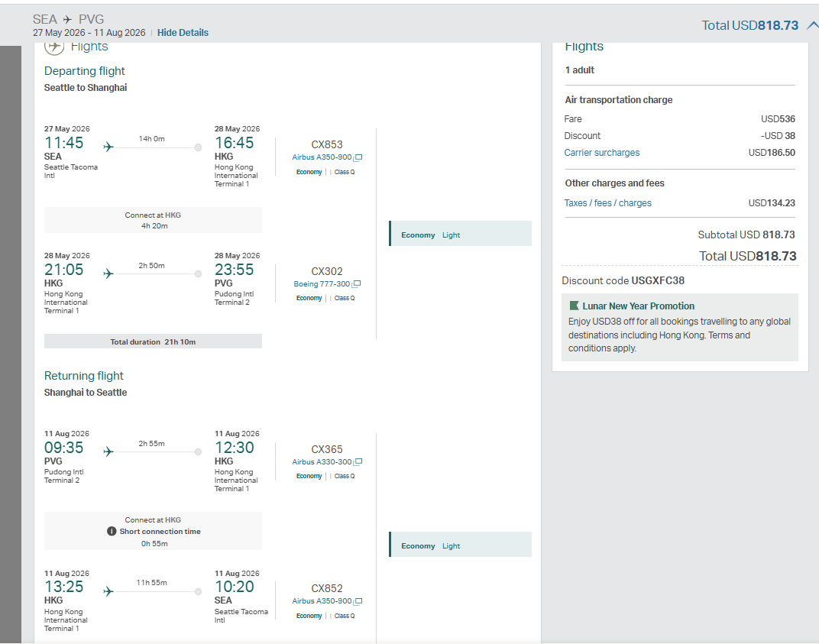Viewport: 819px width, 644px height.
Task: Open the Taxes / fees / charges details
Action: pyautogui.click(x=607, y=203)
